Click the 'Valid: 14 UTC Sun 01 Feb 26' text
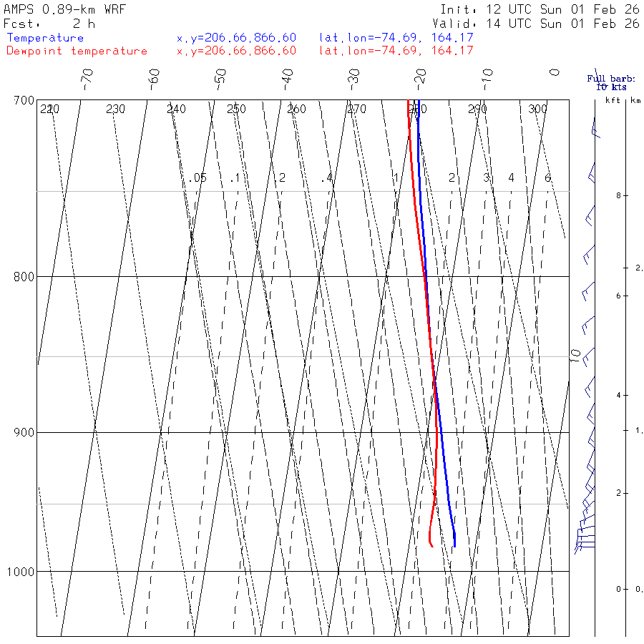The image size is (644, 644). click(x=536, y=24)
